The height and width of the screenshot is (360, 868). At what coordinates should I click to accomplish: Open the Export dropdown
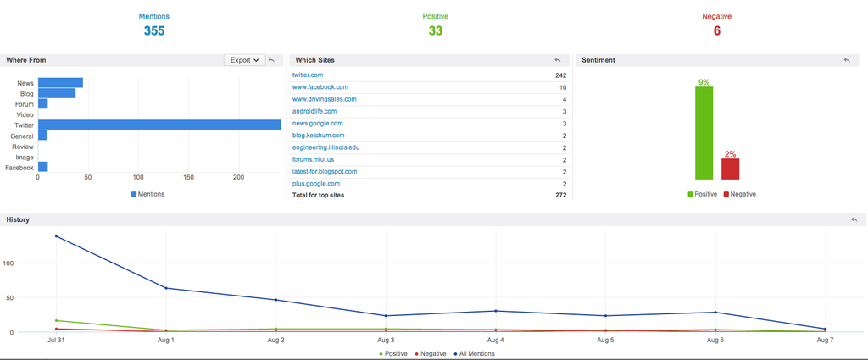pyautogui.click(x=244, y=60)
